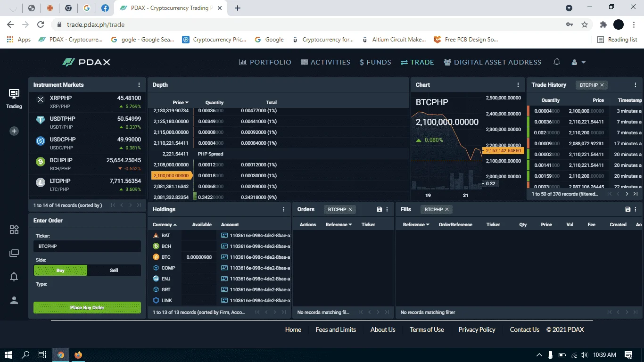The height and width of the screenshot is (362, 644).
Task: Sort Orders by Reference column
Action: [339, 224]
